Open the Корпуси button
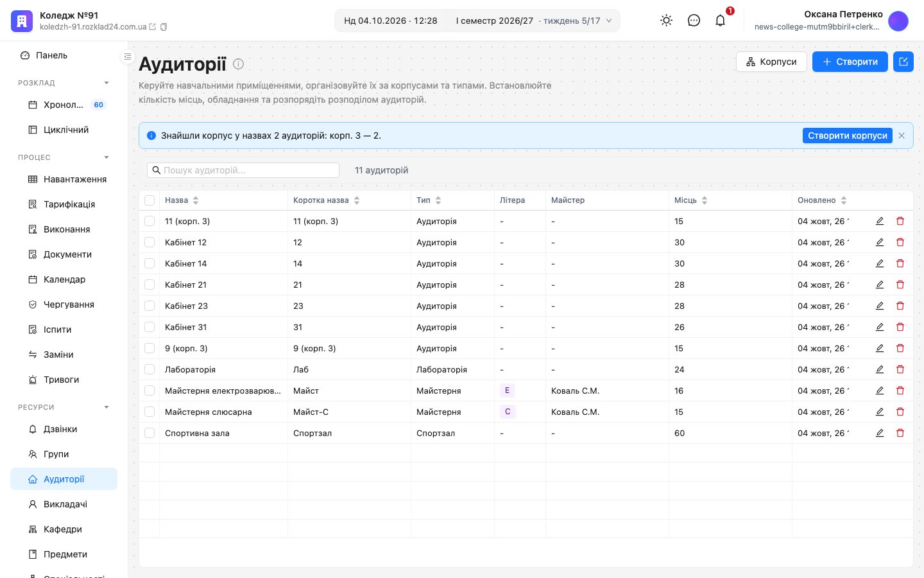924x578 pixels. click(x=771, y=62)
